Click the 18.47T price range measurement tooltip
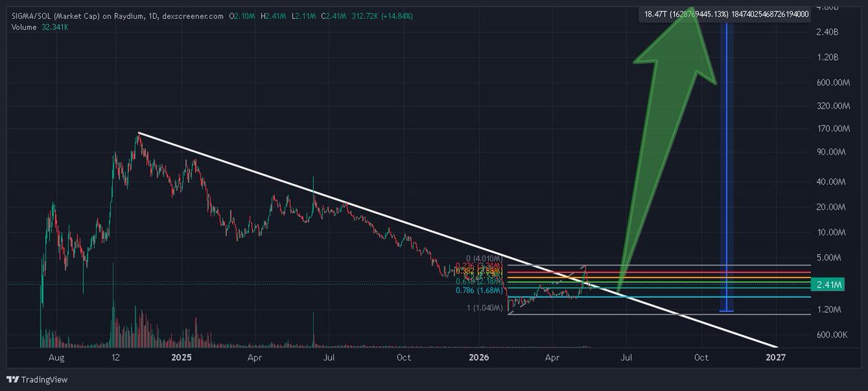Viewport: 868px width, 391px height. click(725, 14)
